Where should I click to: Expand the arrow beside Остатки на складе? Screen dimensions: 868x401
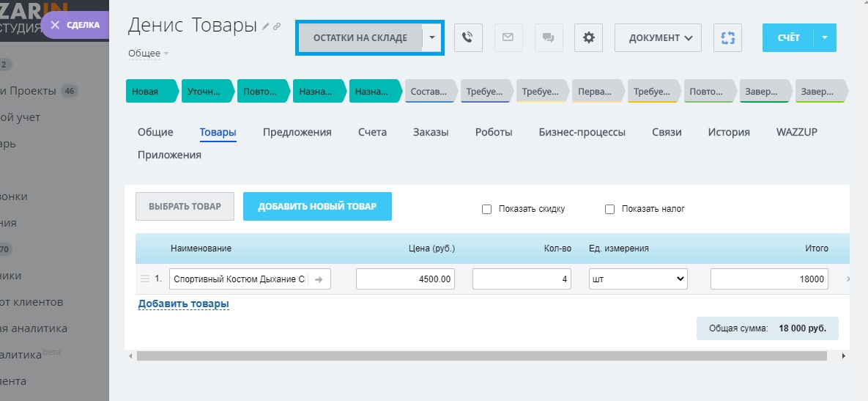click(432, 37)
